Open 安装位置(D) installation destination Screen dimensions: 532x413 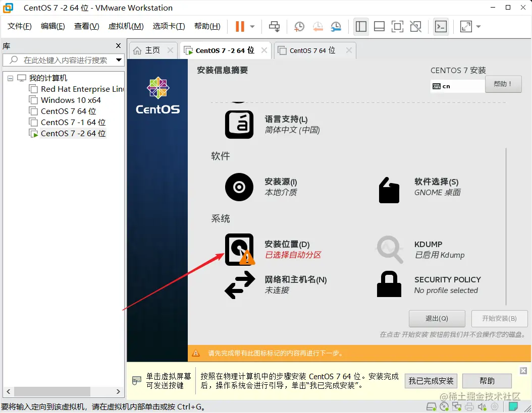pyautogui.click(x=273, y=249)
